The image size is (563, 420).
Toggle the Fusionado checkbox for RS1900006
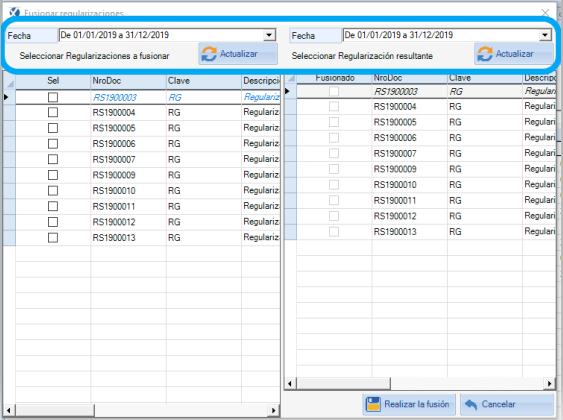tap(334, 138)
